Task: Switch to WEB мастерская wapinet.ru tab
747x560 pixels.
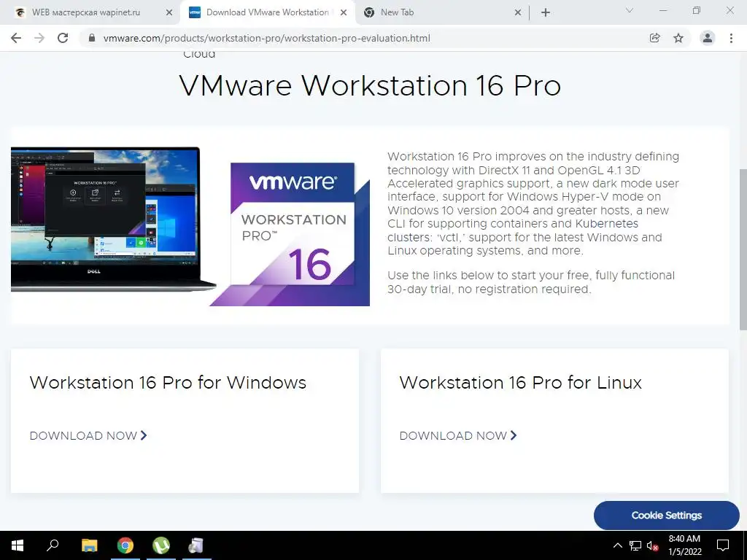Action: pos(86,12)
